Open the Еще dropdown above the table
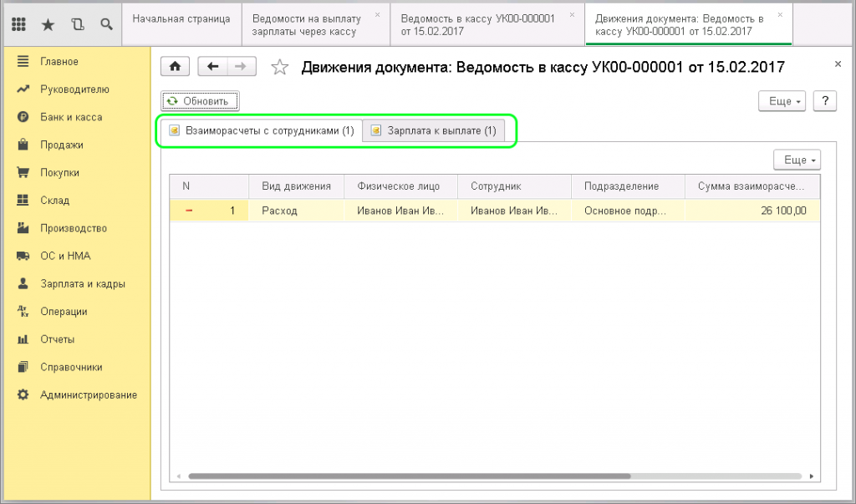 click(x=797, y=160)
